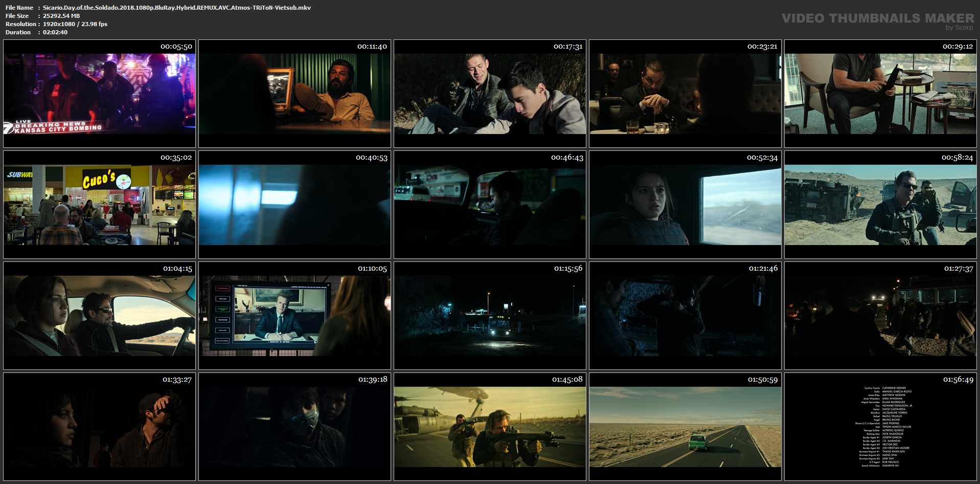
Task: Click the resolution value 1920x1080 / 23.98 fps
Action: click(x=75, y=24)
